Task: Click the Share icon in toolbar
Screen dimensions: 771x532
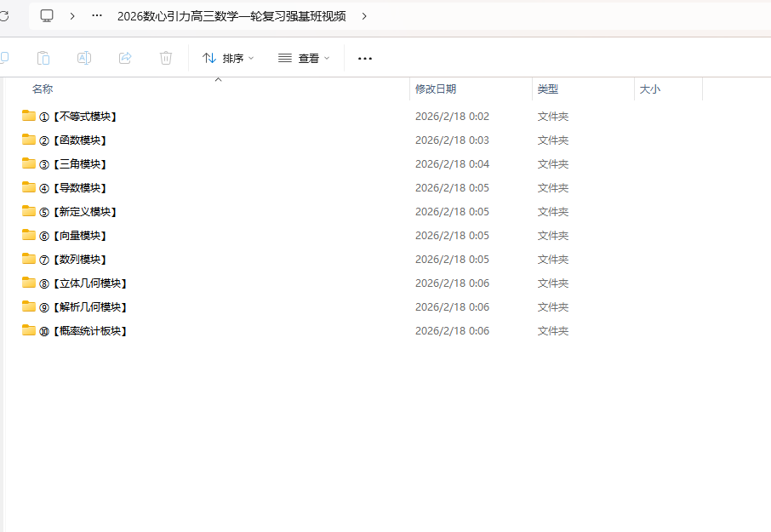Action: point(125,58)
